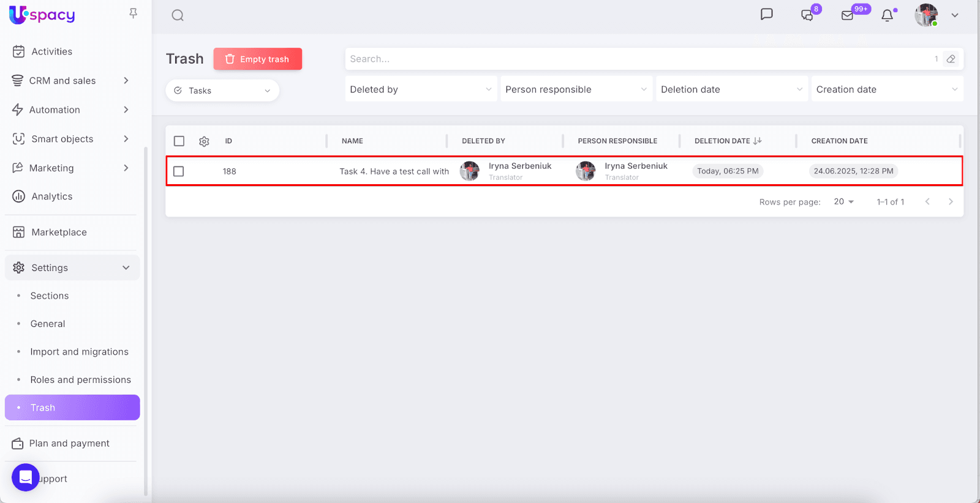Image resolution: width=980 pixels, height=503 pixels.
Task: Open the chat bubble icon in header
Action: click(766, 15)
